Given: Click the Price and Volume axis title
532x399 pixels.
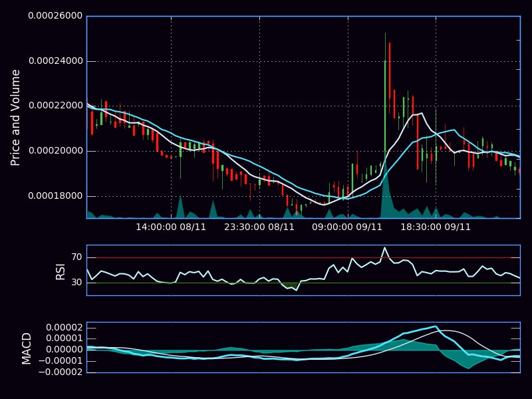Looking at the screenshot, I should pos(15,118).
